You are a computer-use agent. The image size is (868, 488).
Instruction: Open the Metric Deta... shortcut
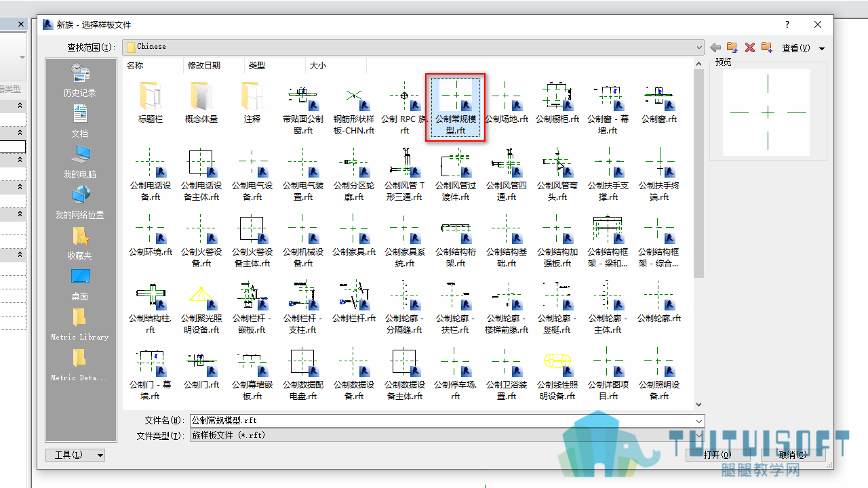80,365
